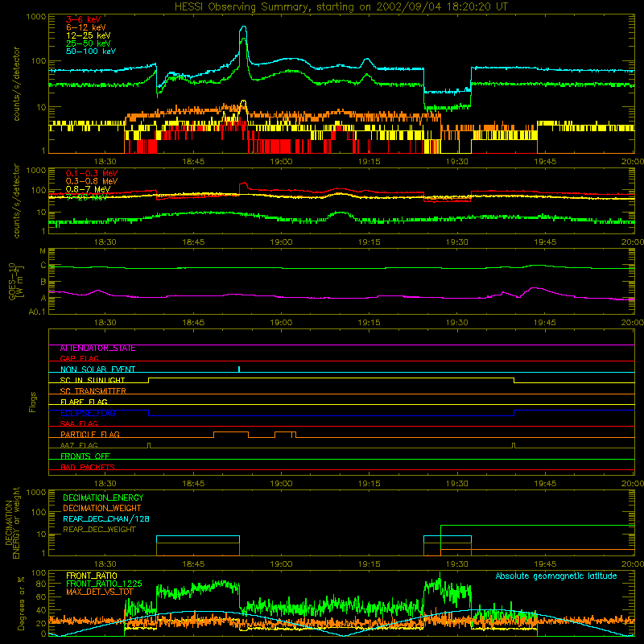The width and height of the screenshot is (644, 644).
Task: Click the 'M' flux class axis label
Action: click(43, 251)
